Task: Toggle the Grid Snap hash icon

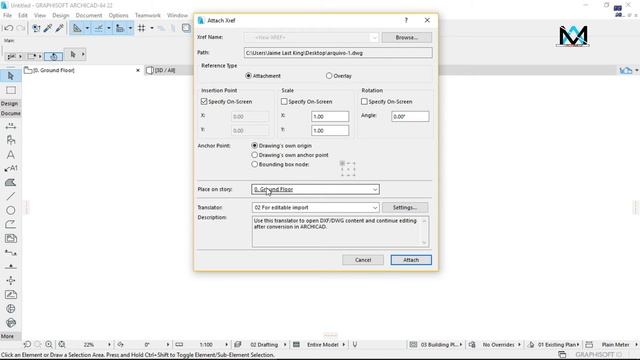Action: pos(142,28)
